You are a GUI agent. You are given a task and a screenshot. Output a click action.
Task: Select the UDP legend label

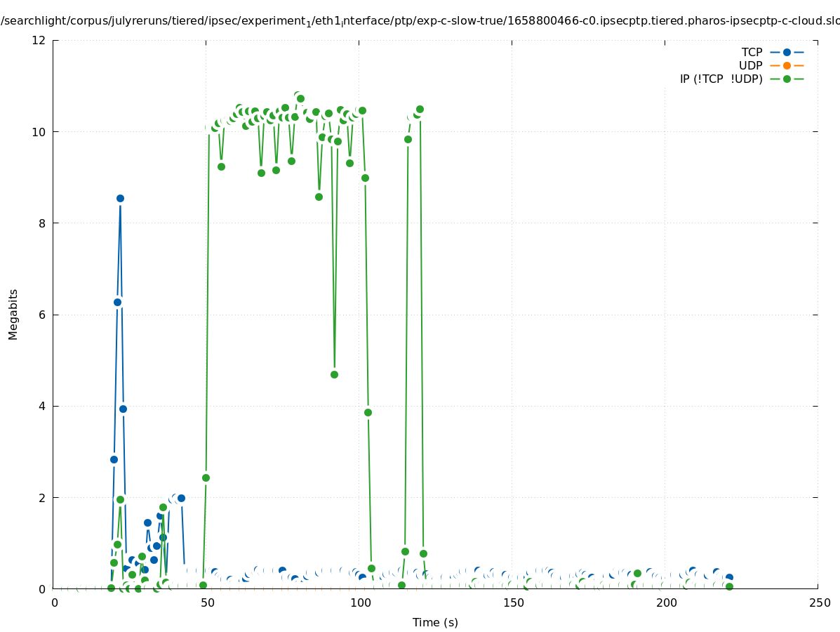pyautogui.click(x=750, y=65)
